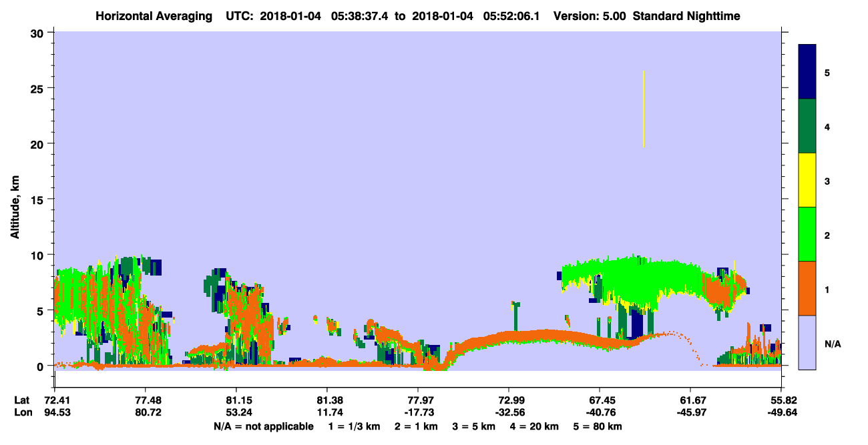Click the 'Lat' axis row label

pos(21,400)
